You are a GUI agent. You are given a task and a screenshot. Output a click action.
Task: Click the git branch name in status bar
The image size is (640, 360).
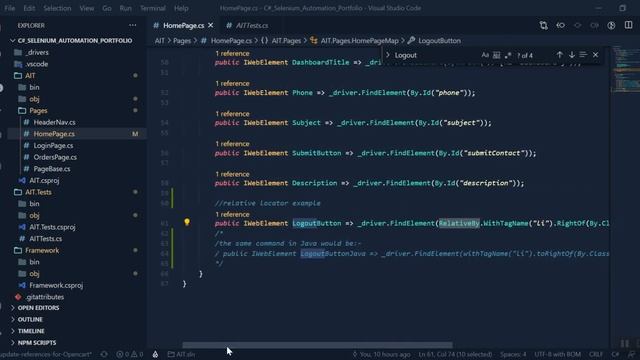pyautogui.click(x=46, y=354)
